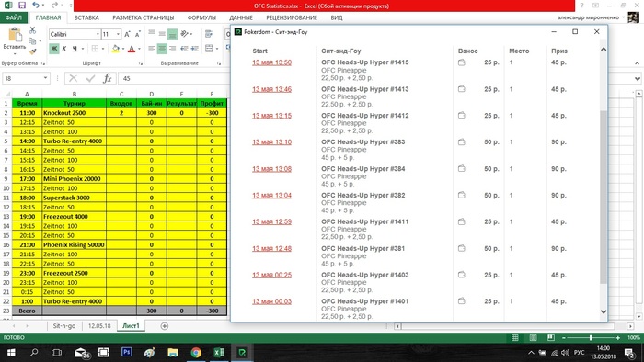
Task: Switch to Page Layout view in status bar
Action: [x=533, y=338]
